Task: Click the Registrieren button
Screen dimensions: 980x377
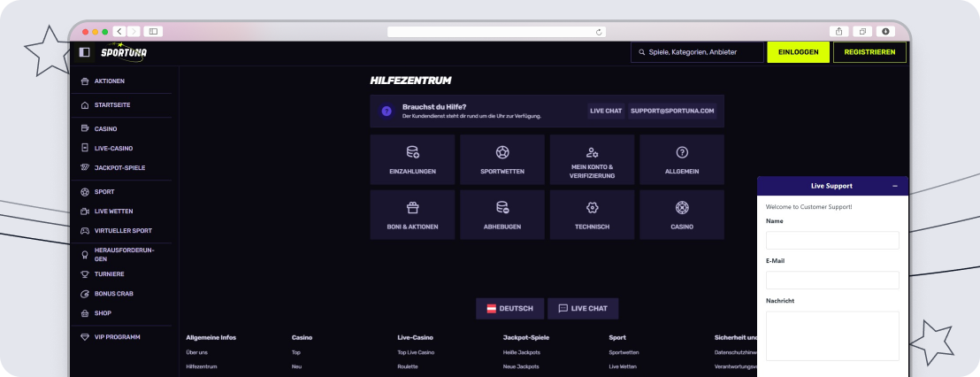Action: point(869,52)
